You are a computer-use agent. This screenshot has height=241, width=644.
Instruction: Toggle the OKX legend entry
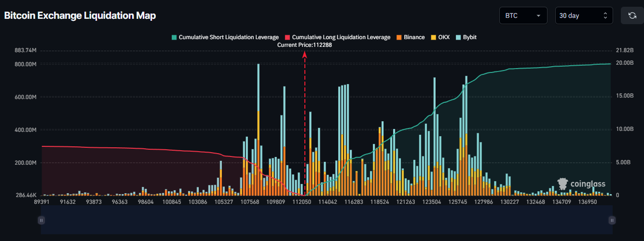[440, 37]
